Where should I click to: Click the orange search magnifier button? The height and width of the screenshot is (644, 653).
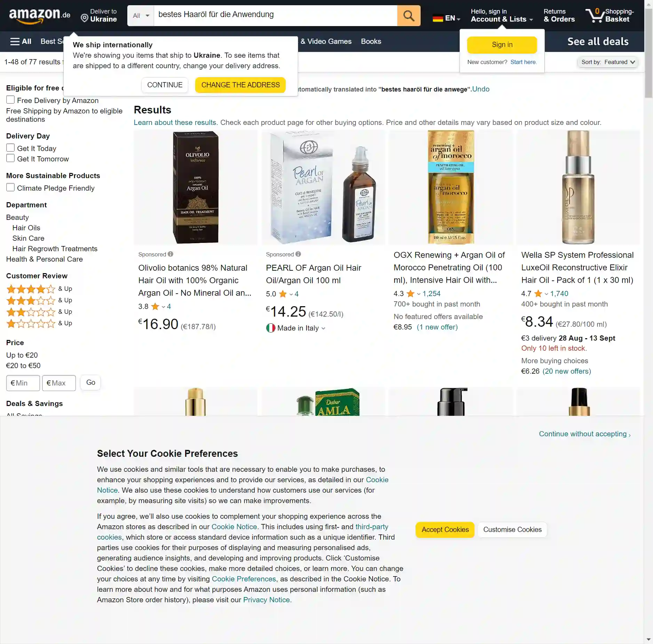(408, 16)
